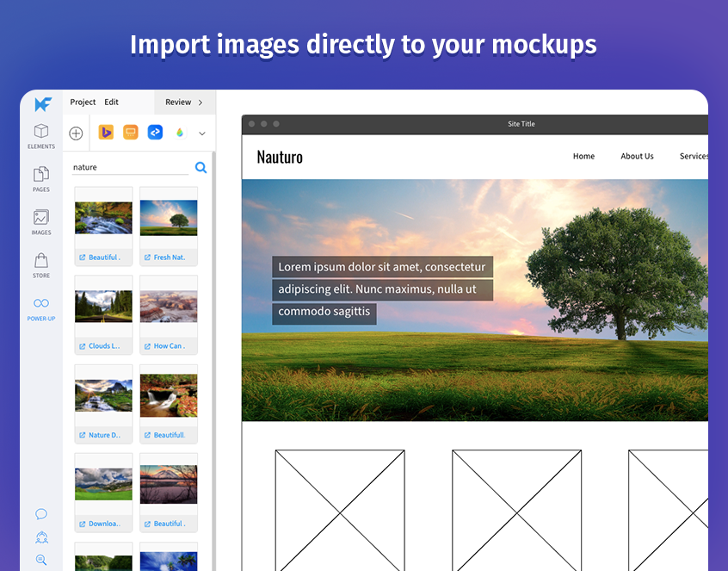Select the orange presentation power-up icon
Image resolution: width=728 pixels, height=571 pixels.
(x=131, y=133)
